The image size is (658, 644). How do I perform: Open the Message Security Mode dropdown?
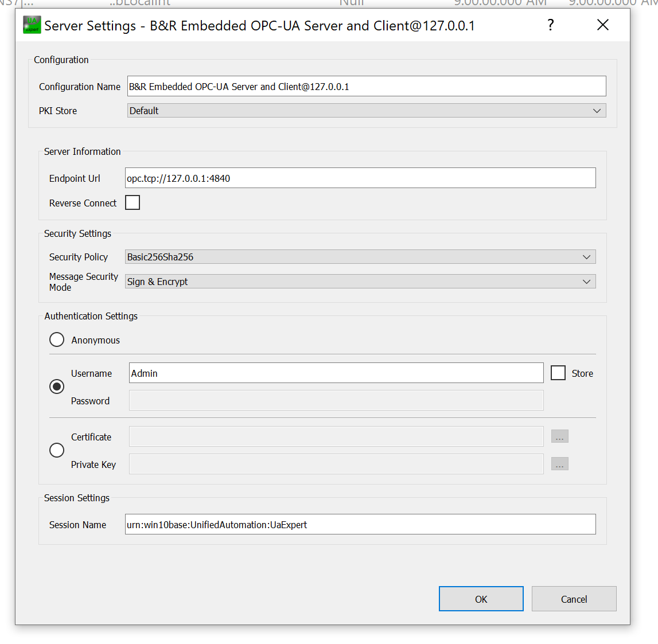pos(360,282)
